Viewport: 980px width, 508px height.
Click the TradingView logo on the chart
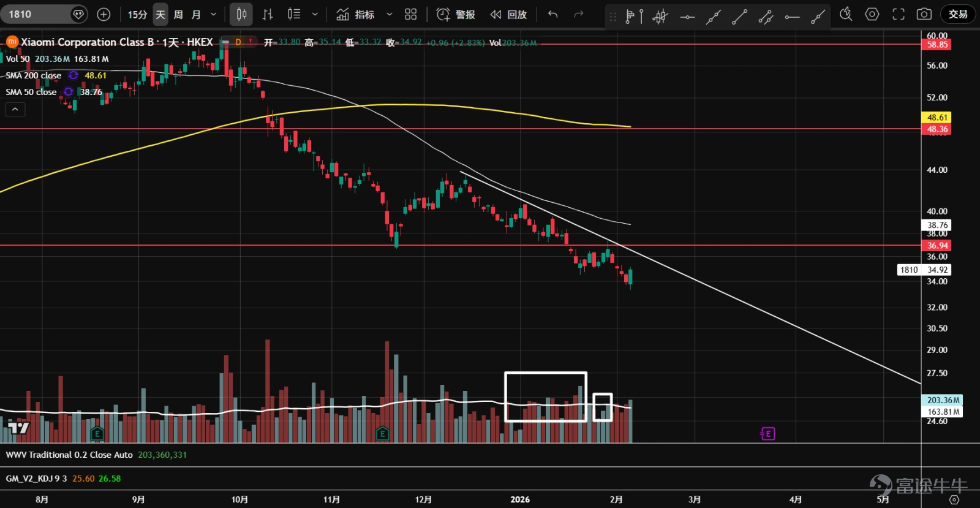tap(18, 428)
